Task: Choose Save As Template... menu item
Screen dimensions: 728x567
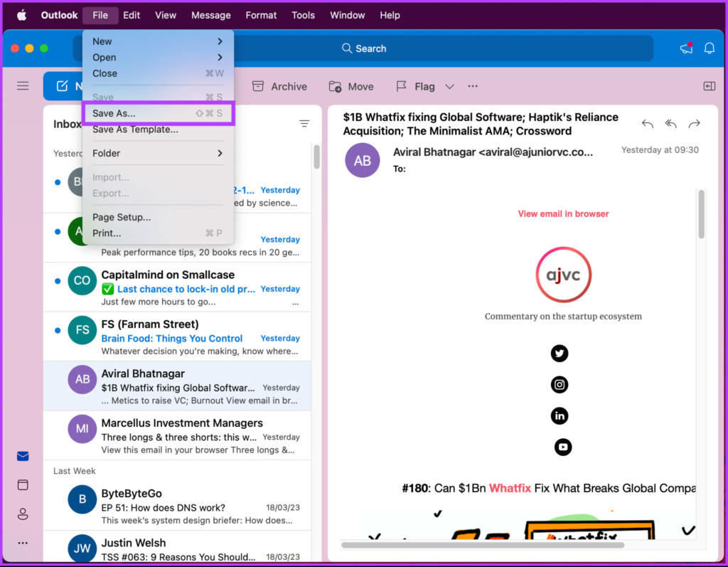Action: click(x=157, y=129)
